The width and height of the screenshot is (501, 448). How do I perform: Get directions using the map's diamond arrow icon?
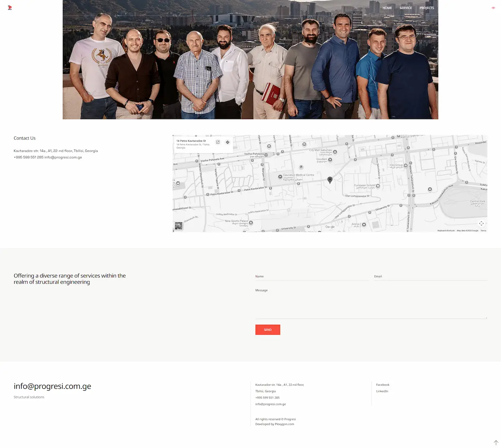pos(228,142)
